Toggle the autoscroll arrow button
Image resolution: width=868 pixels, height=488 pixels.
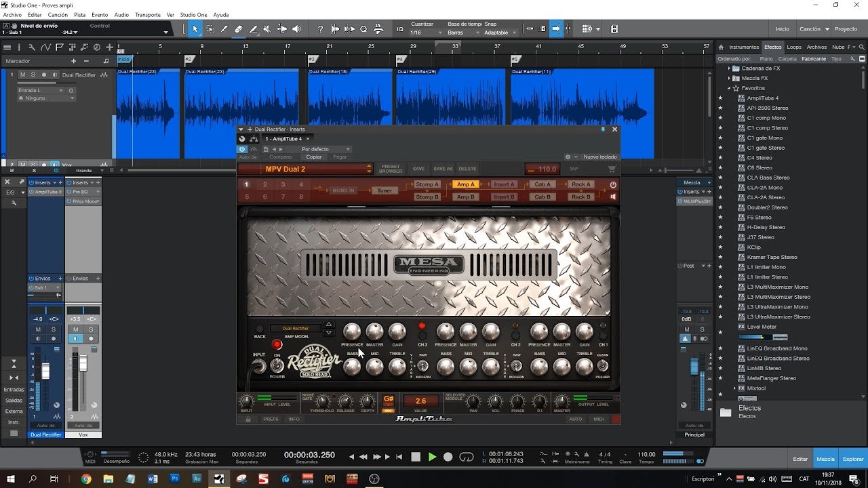point(556,29)
